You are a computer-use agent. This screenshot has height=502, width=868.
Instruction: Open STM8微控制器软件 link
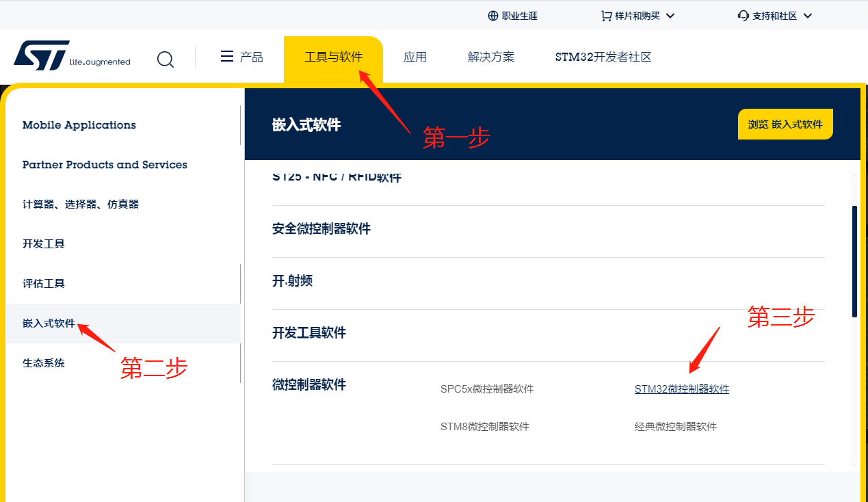point(485,427)
